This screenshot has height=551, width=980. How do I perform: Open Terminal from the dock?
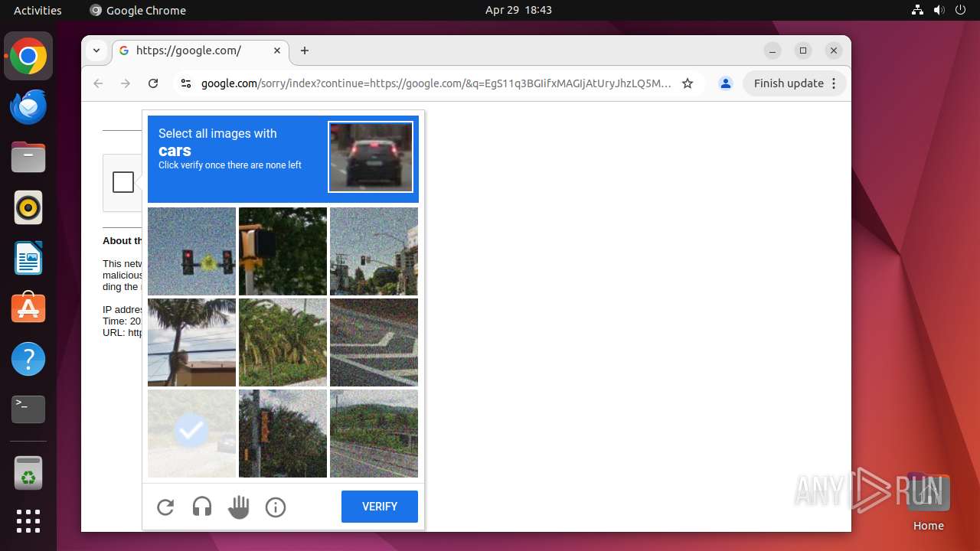[x=28, y=409]
